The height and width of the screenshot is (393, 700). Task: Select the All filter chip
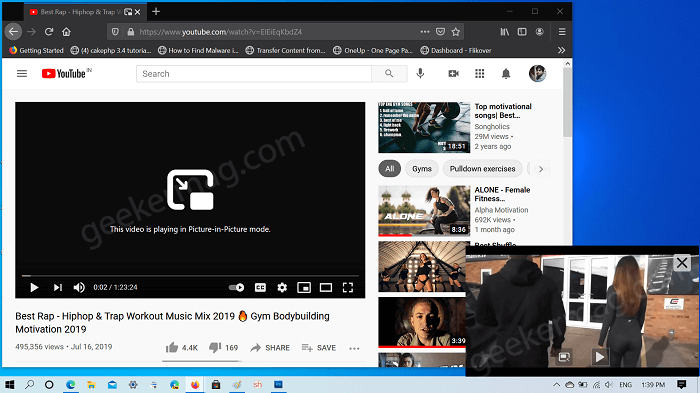390,169
